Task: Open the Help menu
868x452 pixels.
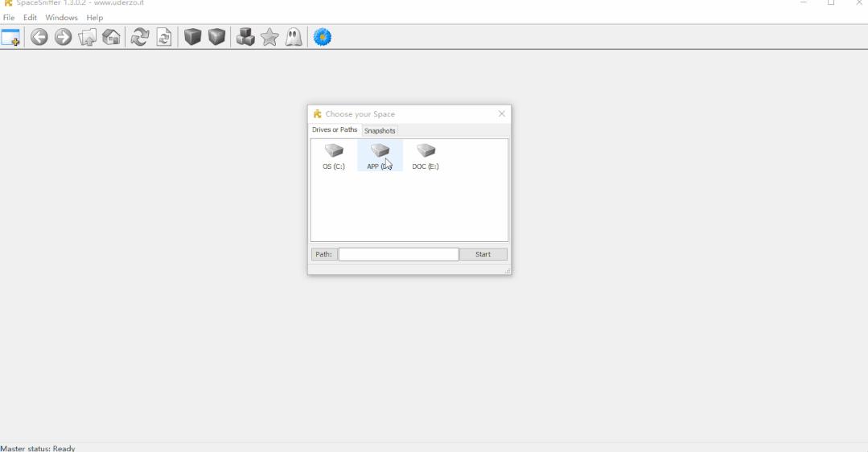Action: point(95,18)
